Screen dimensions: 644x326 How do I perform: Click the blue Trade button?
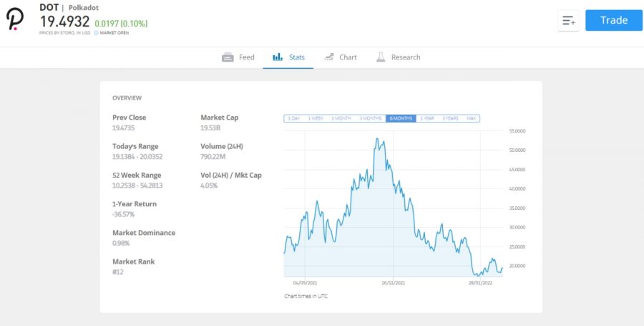[x=614, y=20]
